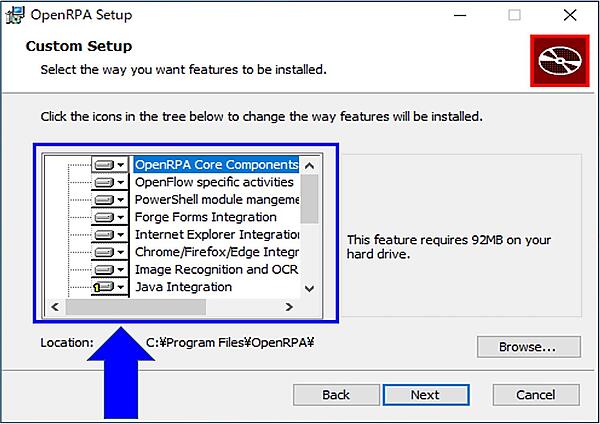Select Forge Forms Integration feature label
The height and width of the screenshot is (424, 600).
click(x=206, y=217)
